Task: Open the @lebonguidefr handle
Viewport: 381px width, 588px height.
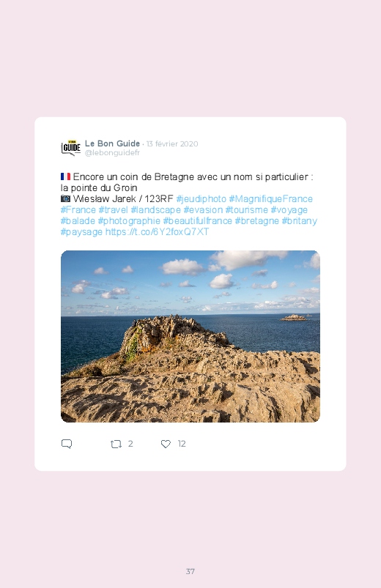Action: click(x=112, y=152)
